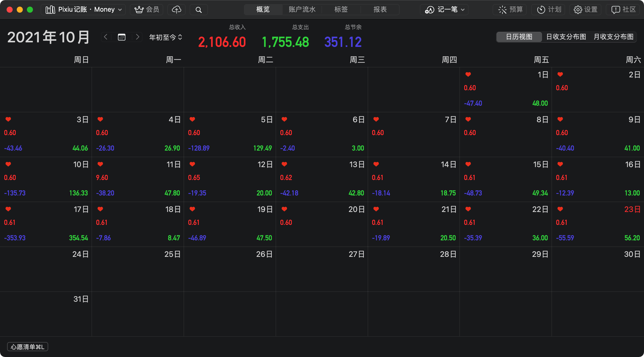Click total expense 1,755.48

pos(285,42)
